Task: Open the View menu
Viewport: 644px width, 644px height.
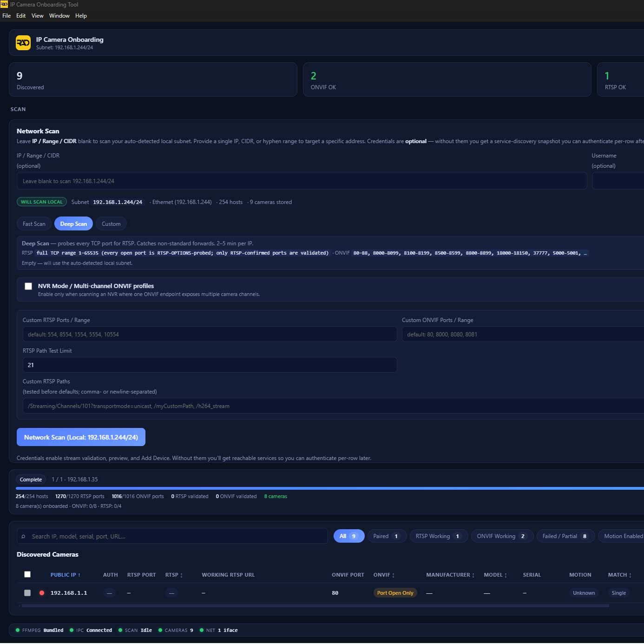Action: 37,16
